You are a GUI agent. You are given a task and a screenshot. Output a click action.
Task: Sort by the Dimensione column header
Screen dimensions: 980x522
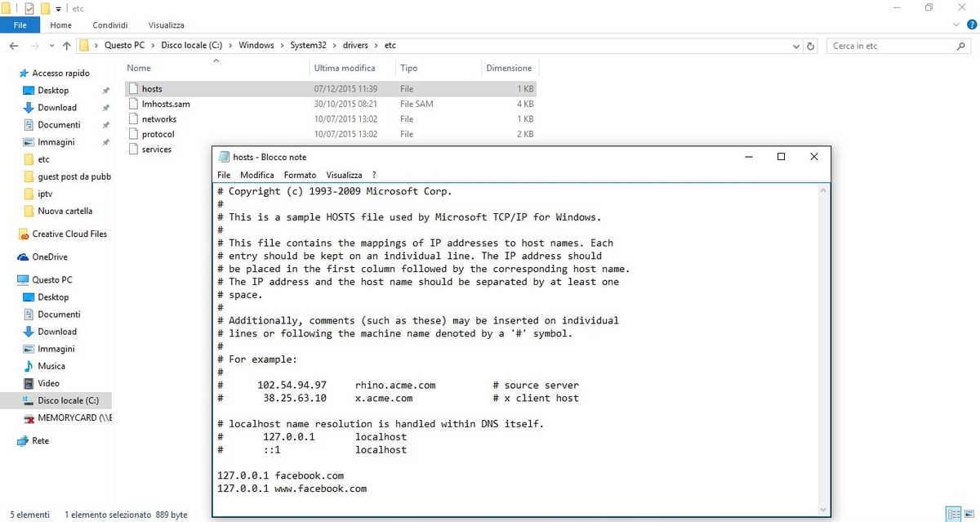(509, 68)
